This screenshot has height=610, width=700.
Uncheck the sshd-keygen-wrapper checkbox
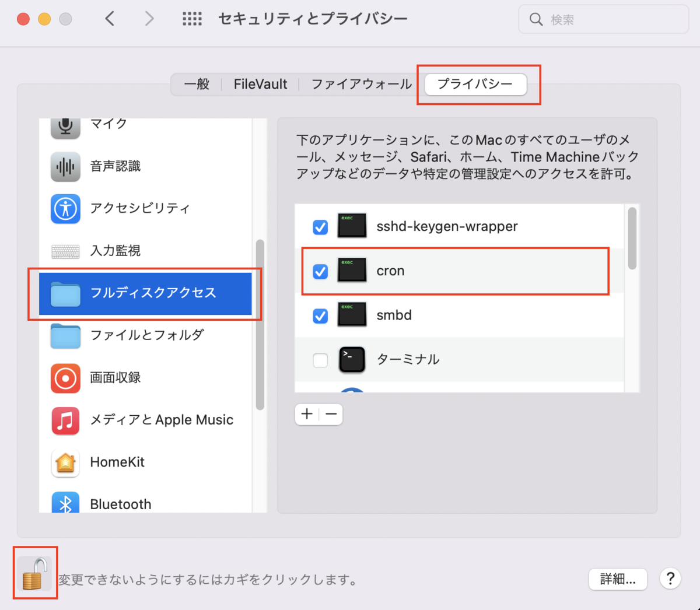tap(320, 227)
